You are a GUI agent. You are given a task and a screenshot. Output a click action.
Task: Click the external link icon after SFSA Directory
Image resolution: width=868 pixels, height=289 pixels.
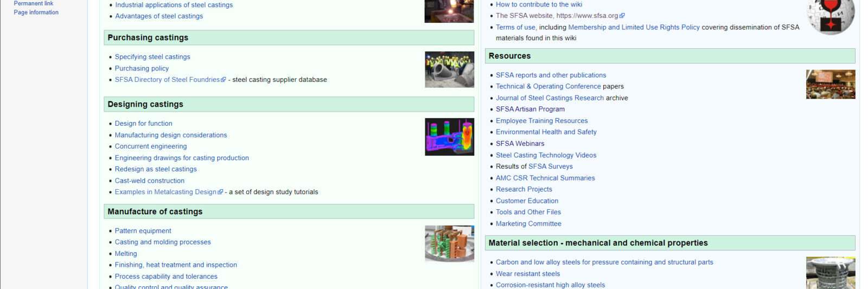(x=224, y=80)
